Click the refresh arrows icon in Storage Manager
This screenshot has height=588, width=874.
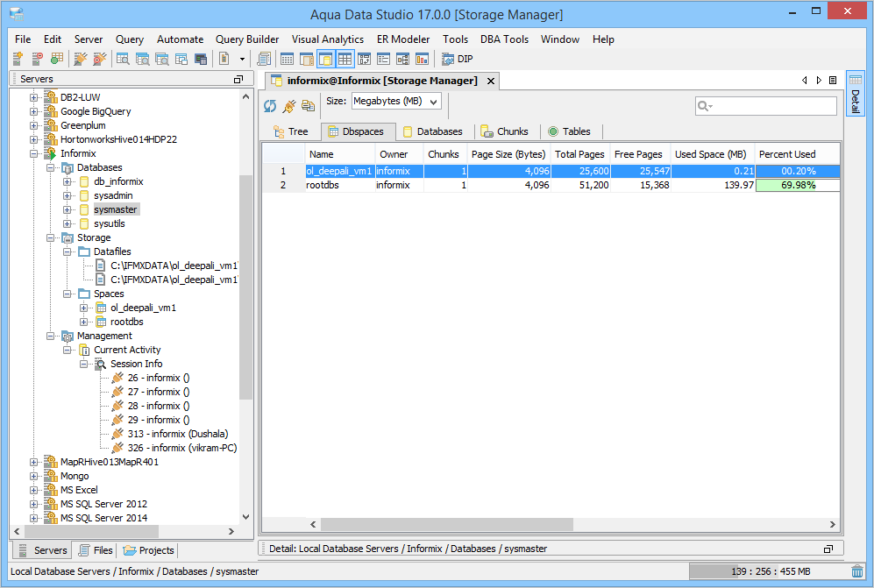pyautogui.click(x=270, y=105)
